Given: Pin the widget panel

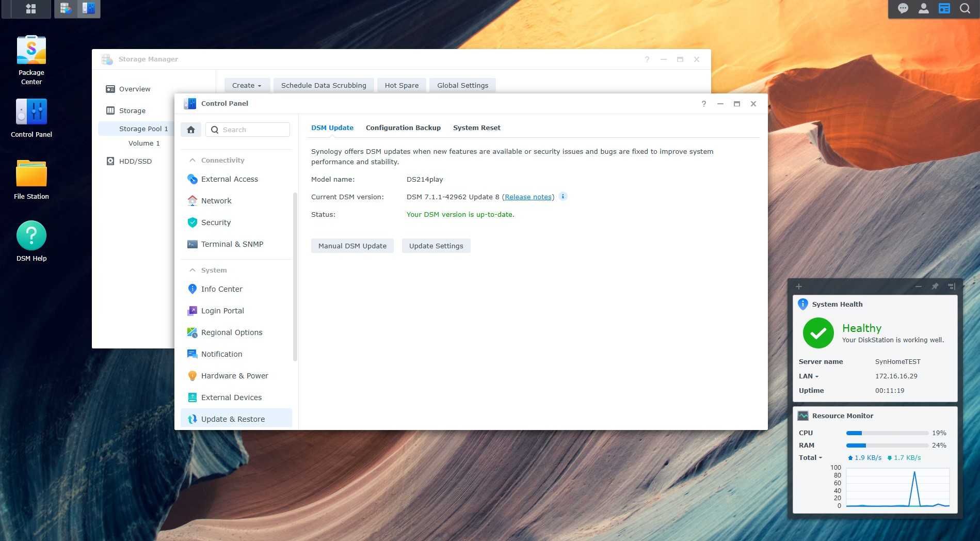Looking at the screenshot, I should pos(935,287).
